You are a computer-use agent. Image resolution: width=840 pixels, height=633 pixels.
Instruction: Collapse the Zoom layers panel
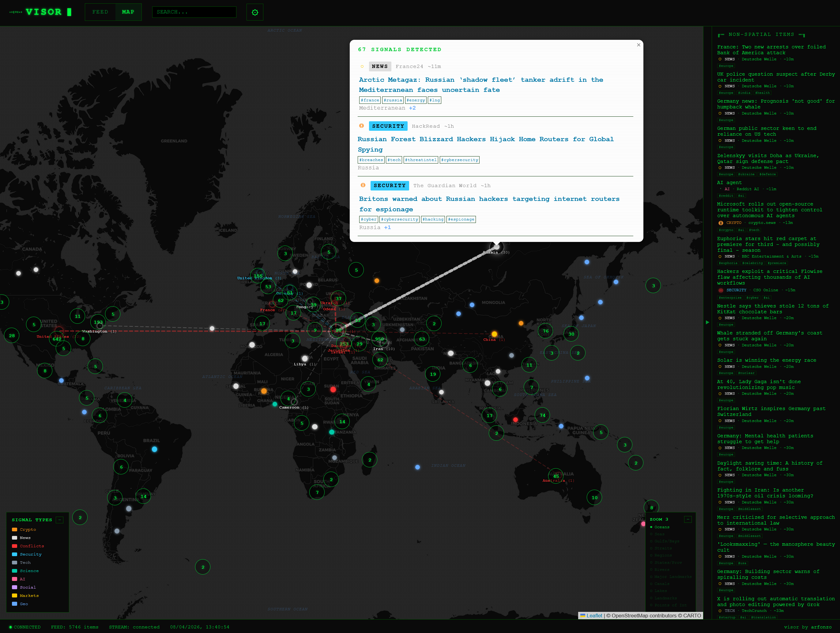tap(688, 519)
